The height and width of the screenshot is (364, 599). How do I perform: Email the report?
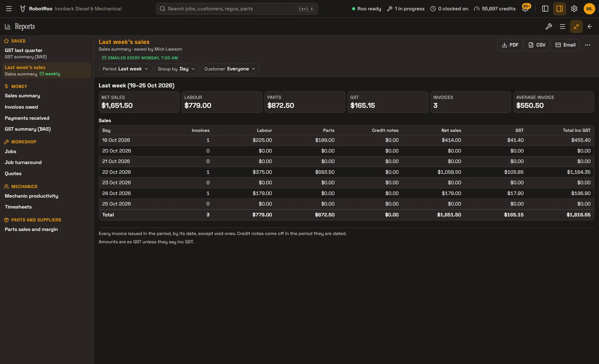point(565,45)
